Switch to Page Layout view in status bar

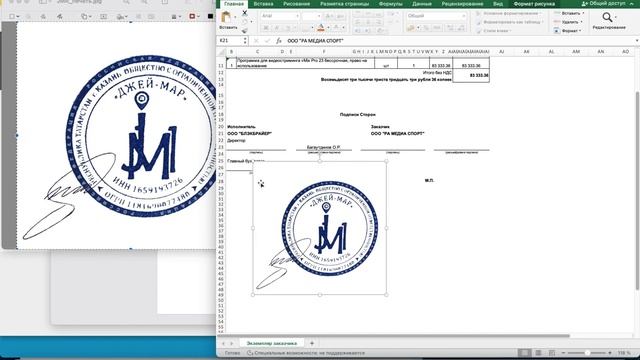[538, 353]
